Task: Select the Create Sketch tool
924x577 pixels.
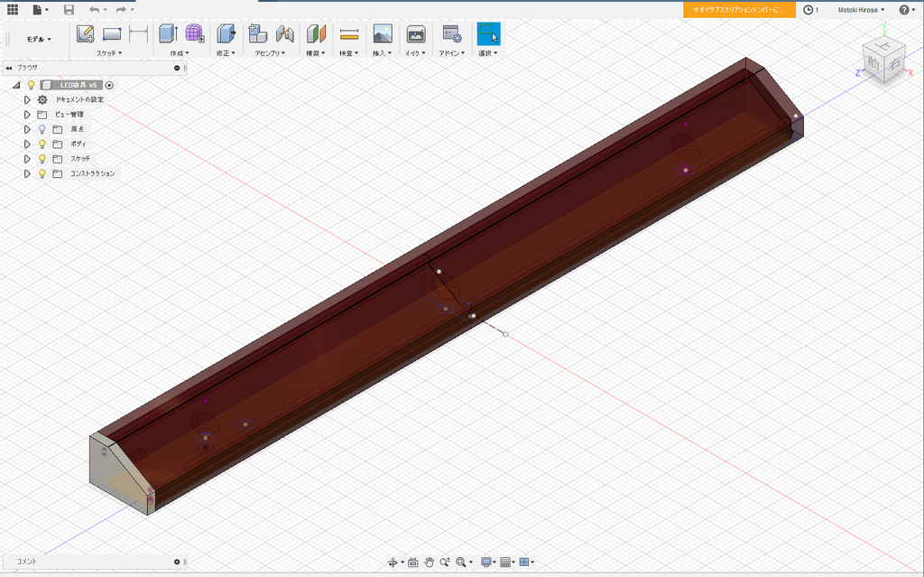Action: (x=86, y=34)
